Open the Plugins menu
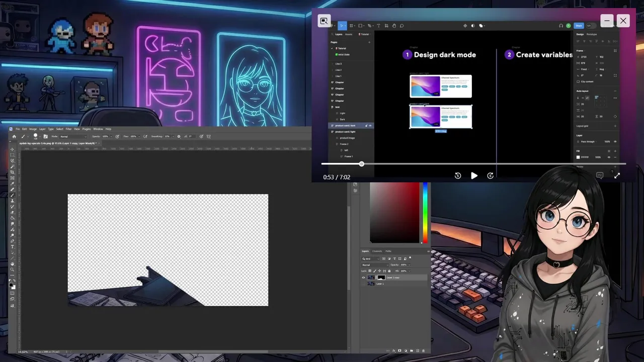644x362 pixels. pos(87,129)
